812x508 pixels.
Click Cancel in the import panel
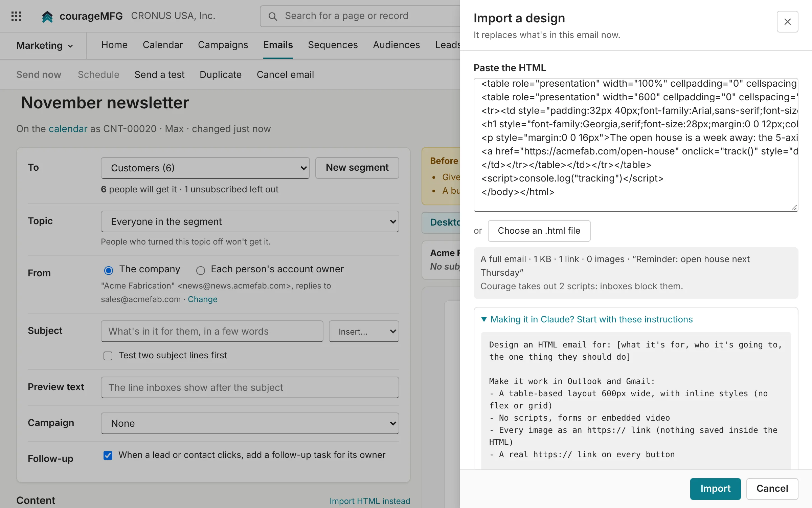tap(772, 489)
